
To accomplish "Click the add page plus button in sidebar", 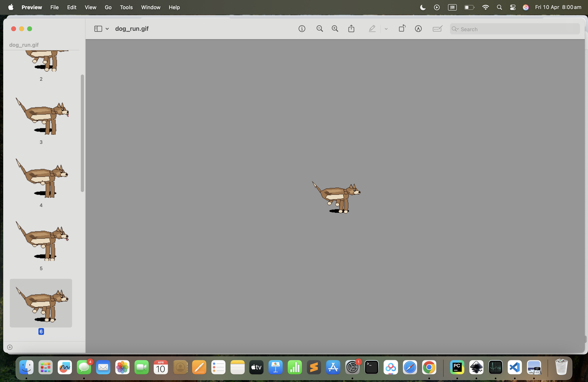I will (10, 347).
